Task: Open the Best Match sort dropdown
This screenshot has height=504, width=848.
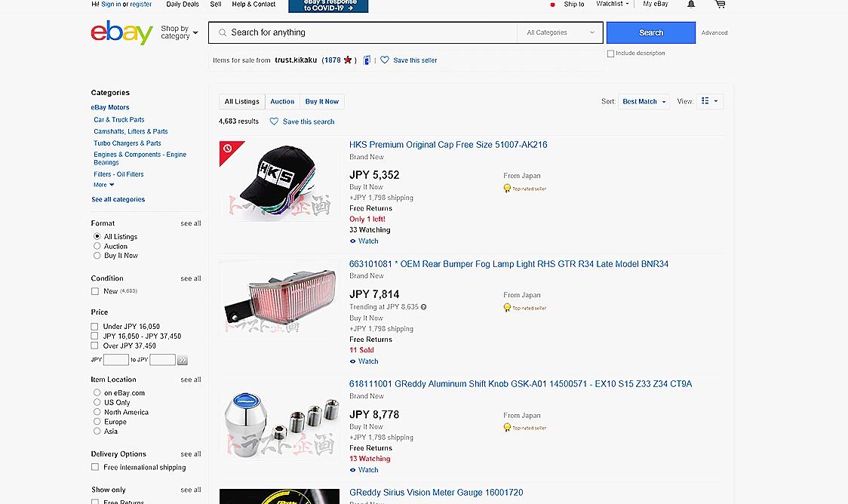Action: click(x=644, y=101)
